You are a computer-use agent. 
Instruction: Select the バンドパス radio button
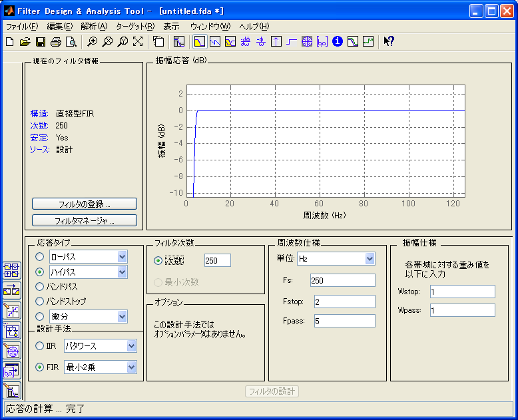tap(40, 286)
